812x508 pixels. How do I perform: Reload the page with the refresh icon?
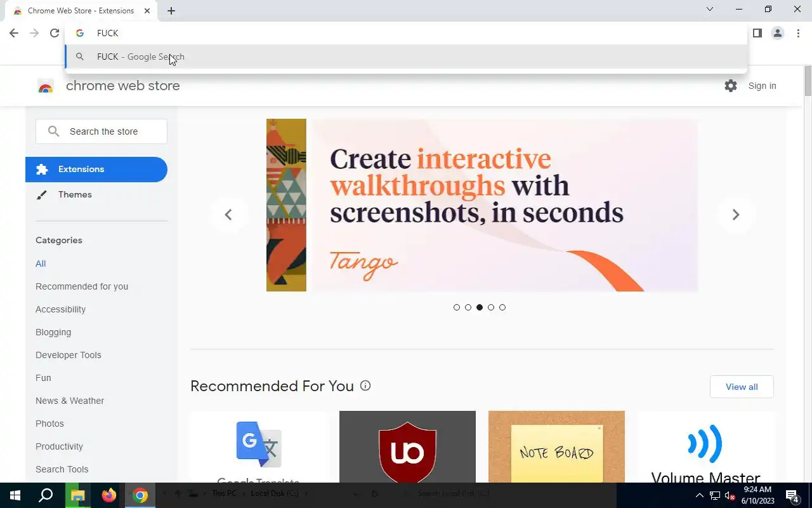pyautogui.click(x=55, y=33)
